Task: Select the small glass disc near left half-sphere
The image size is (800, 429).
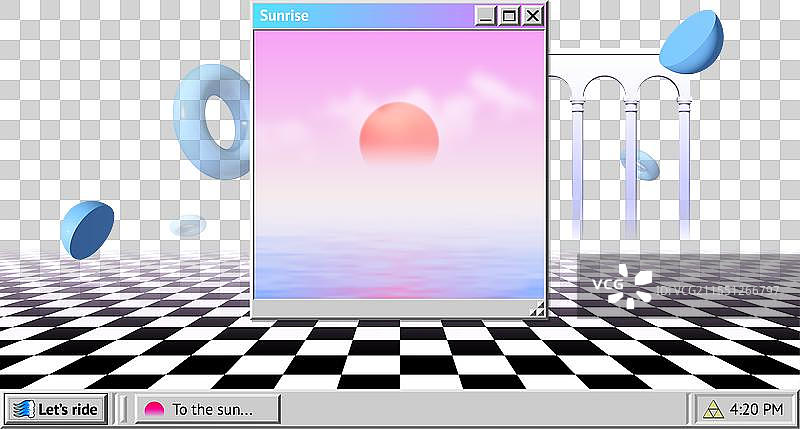Action: [x=187, y=226]
